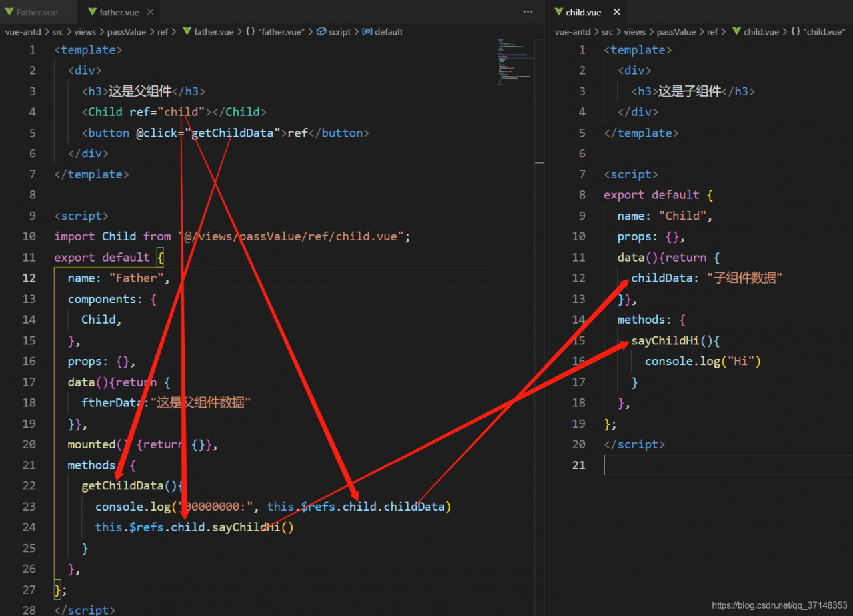Click the "Hi" string in console.log
Viewport: 853px width, 616px height.
(x=740, y=361)
